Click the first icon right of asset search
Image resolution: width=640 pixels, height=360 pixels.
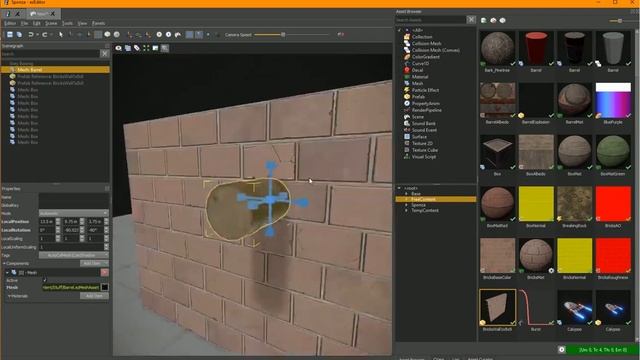tap(484, 20)
